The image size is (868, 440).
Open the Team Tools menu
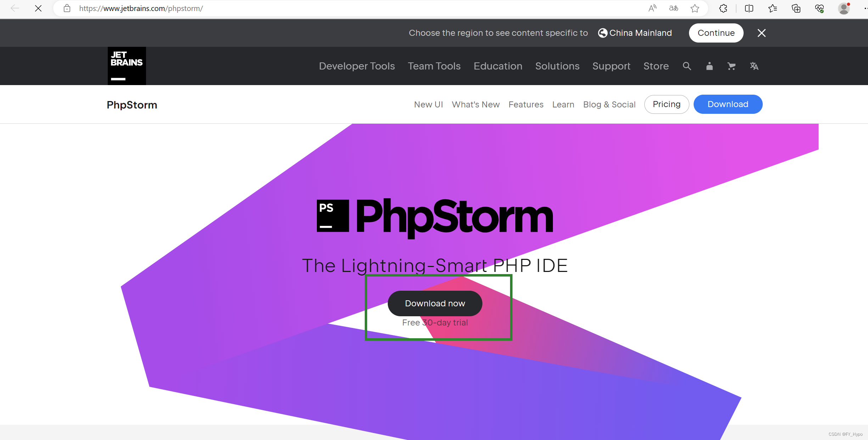coord(435,66)
